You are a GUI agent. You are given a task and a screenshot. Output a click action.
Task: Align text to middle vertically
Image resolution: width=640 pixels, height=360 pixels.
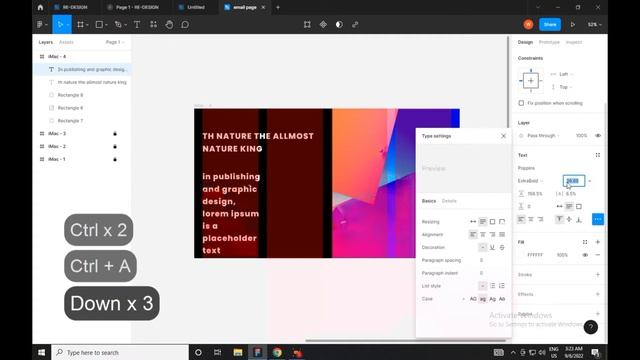pos(569,219)
